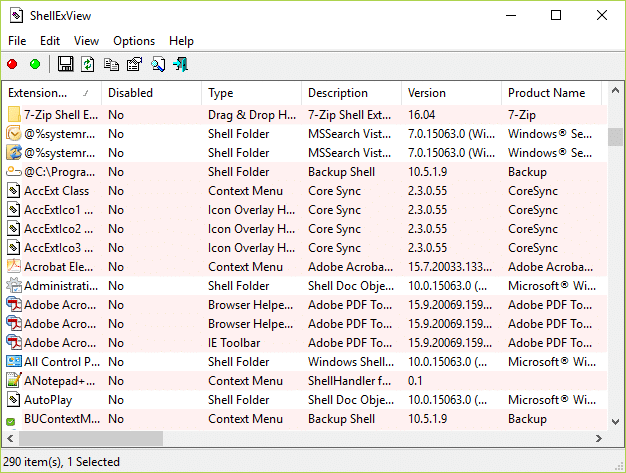Click the Version column header

click(450, 93)
